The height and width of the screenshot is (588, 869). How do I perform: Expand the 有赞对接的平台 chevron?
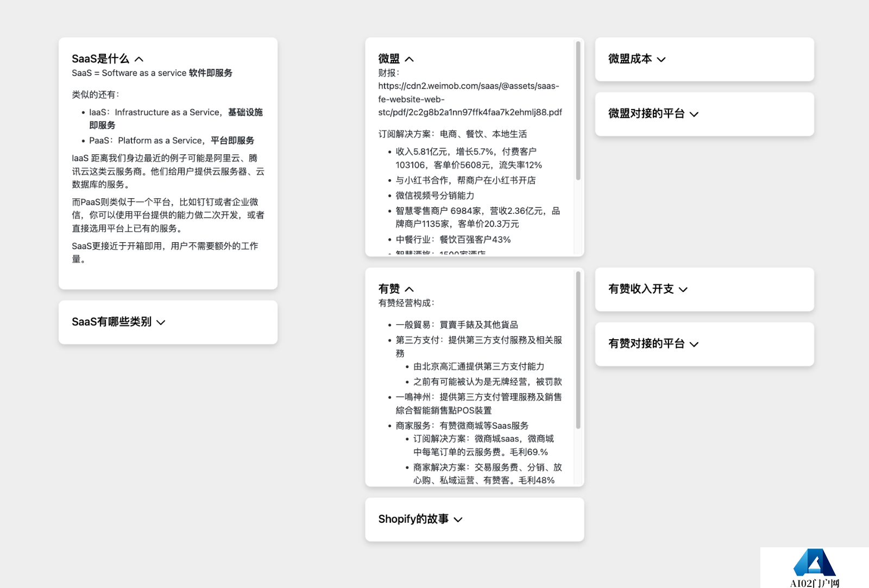tap(694, 344)
